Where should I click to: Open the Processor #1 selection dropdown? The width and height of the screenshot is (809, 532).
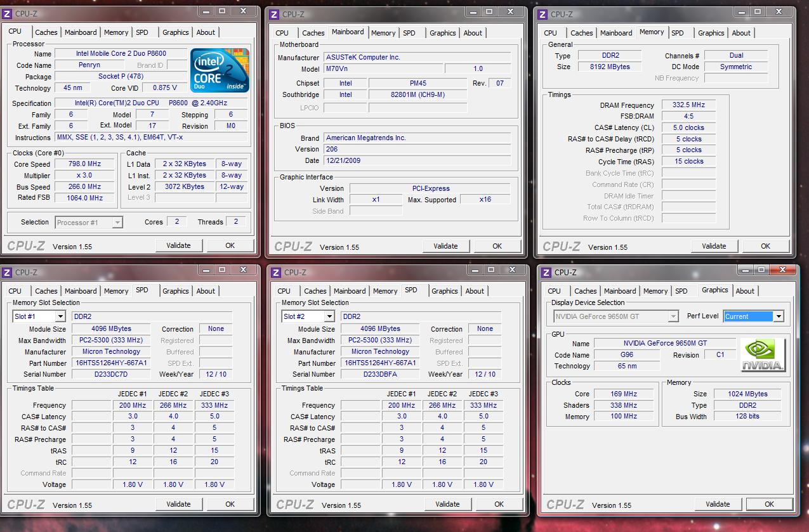coord(117,223)
